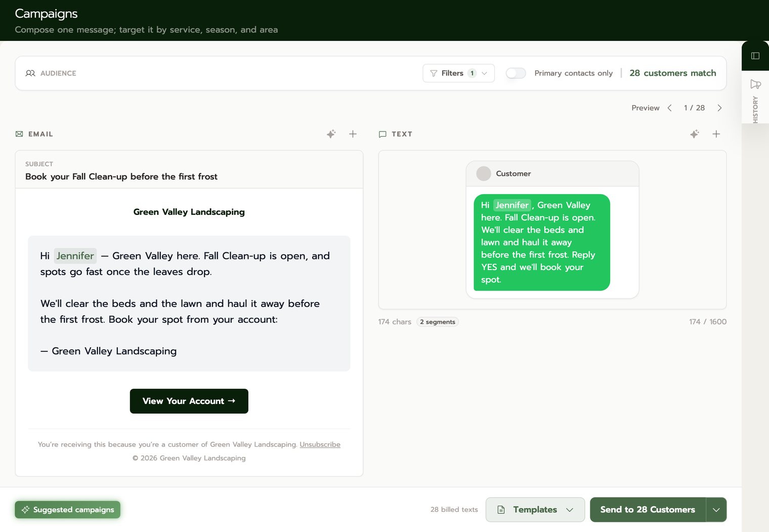Viewport: 769px width, 532px height.
Task: Open the Templates dropdown
Action: [x=535, y=510]
